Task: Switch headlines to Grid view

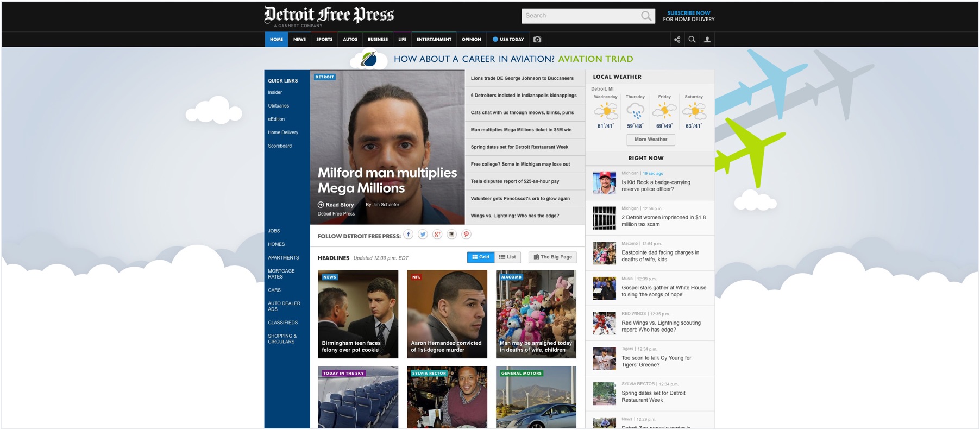Action: coord(481,257)
